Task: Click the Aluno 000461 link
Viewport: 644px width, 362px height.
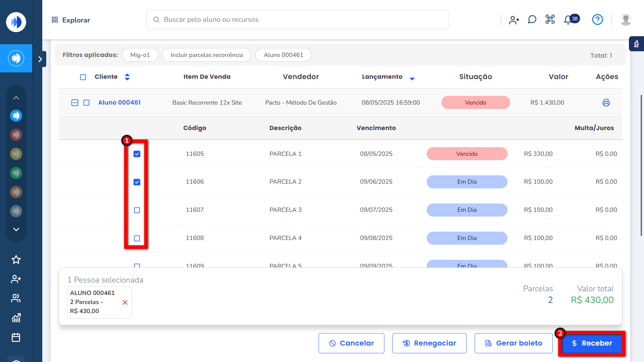Action: [119, 103]
